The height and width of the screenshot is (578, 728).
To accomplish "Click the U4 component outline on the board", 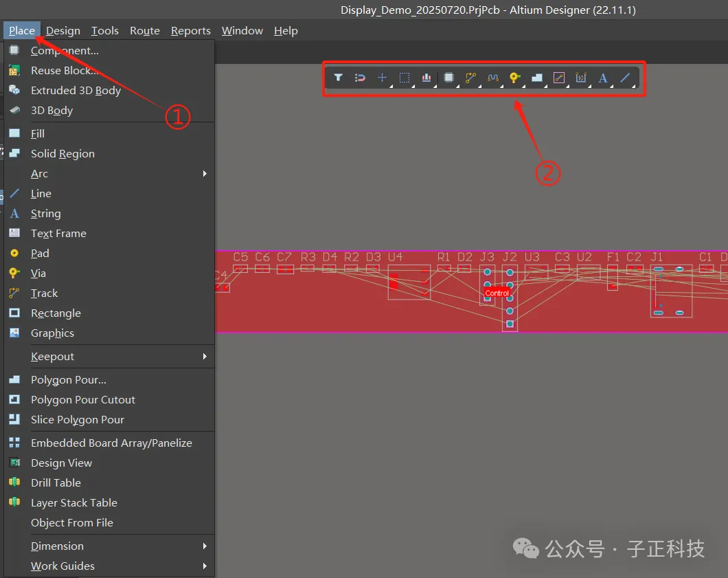I will coord(409,282).
